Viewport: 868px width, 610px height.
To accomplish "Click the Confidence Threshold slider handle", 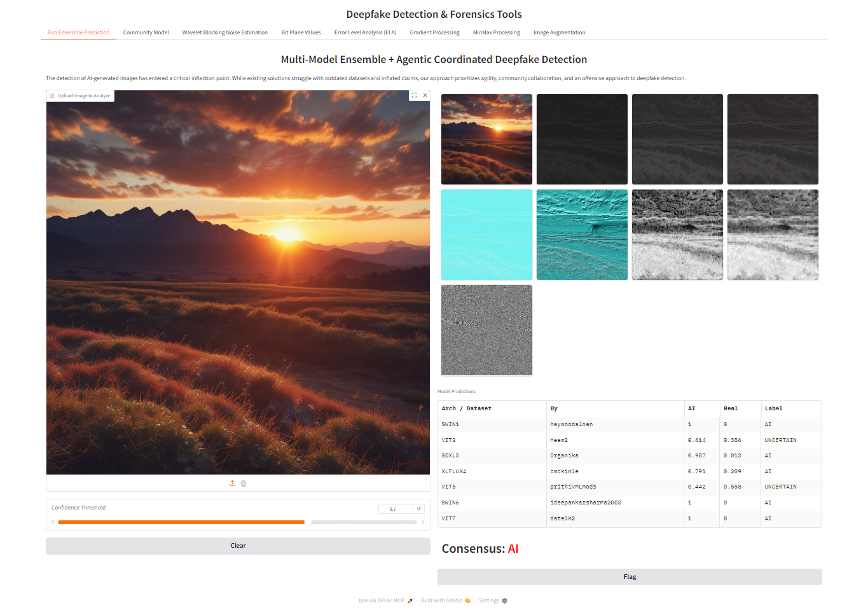I will coord(308,522).
